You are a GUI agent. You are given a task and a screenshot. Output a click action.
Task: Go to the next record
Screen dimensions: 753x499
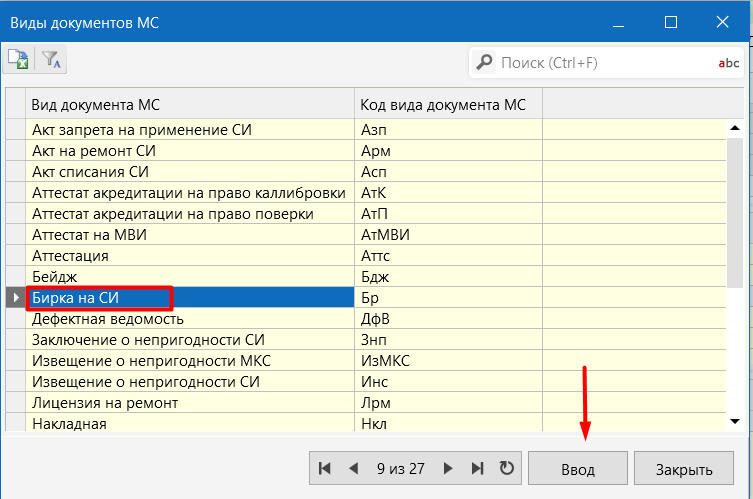pos(448,468)
